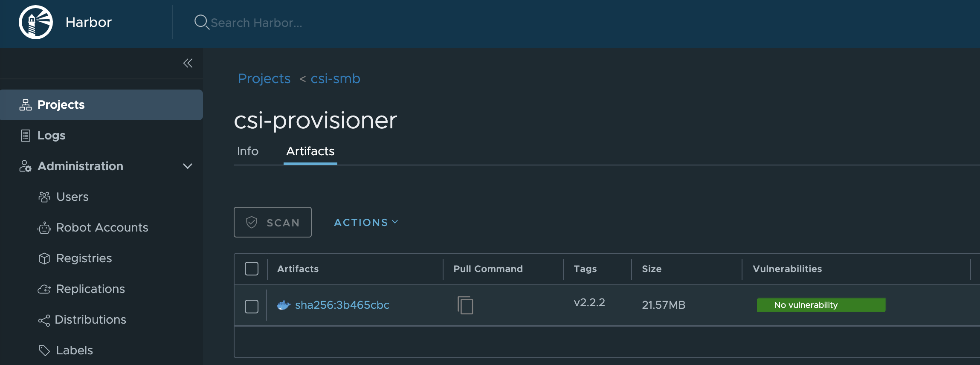
Task: Click the search magnifier icon
Action: [201, 22]
